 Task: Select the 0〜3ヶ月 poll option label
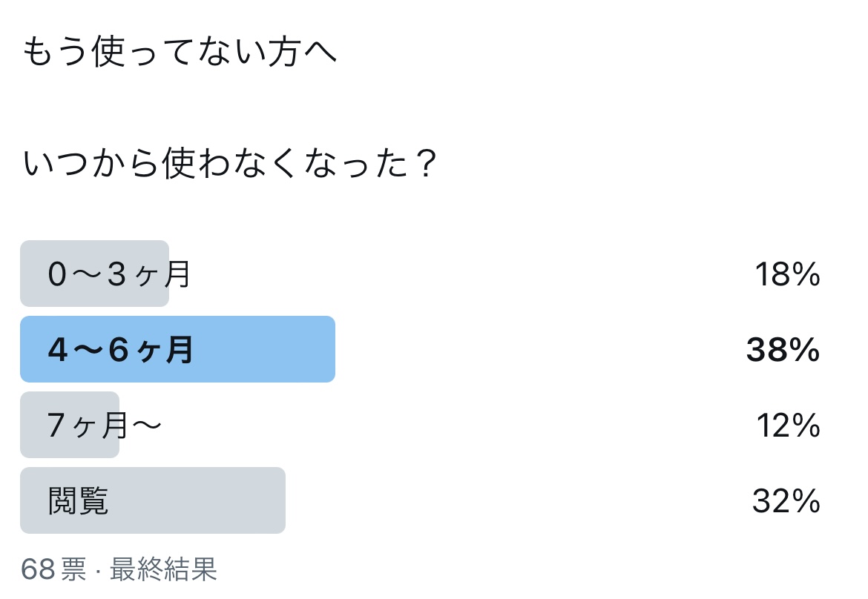(119, 275)
